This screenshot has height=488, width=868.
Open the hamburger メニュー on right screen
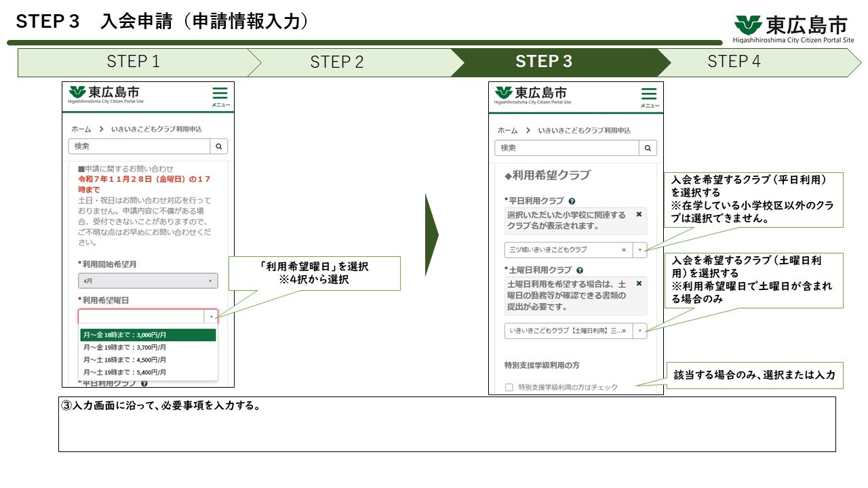[648, 93]
